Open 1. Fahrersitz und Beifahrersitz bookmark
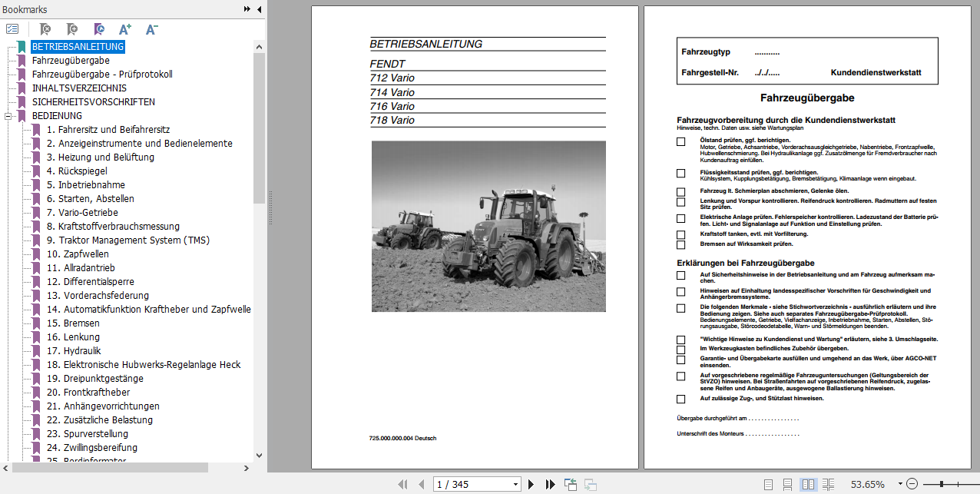The image size is (980, 494). (x=108, y=130)
